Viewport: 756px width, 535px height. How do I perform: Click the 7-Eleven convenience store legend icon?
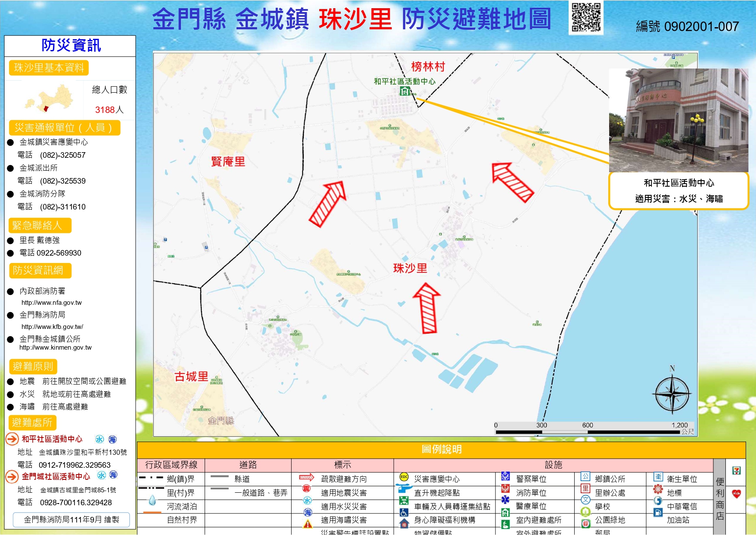(x=736, y=471)
